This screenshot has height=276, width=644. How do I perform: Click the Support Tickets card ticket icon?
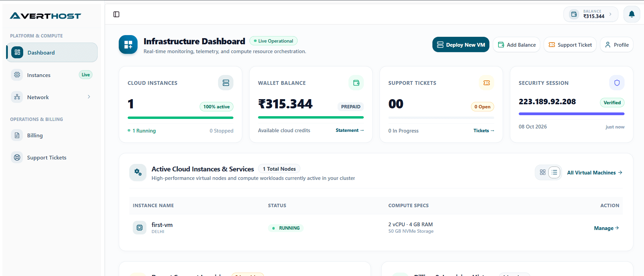click(x=486, y=83)
